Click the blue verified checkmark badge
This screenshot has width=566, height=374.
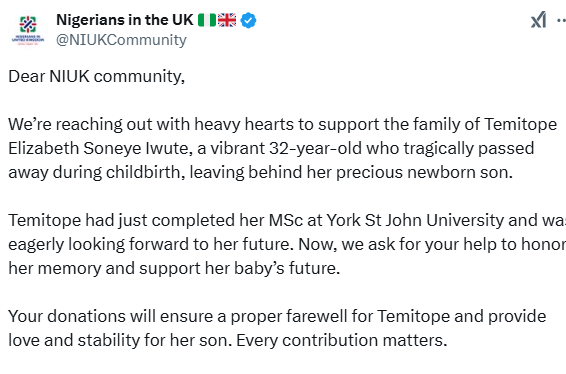248,20
